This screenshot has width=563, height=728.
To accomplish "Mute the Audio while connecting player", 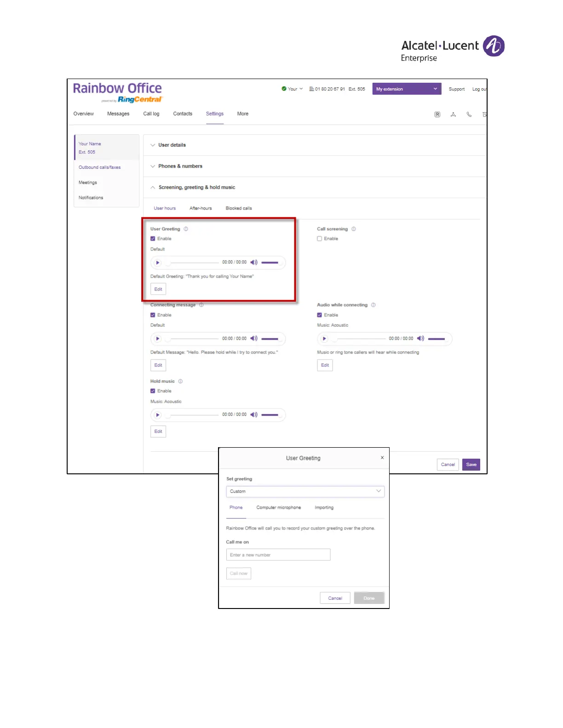I will 420,339.
